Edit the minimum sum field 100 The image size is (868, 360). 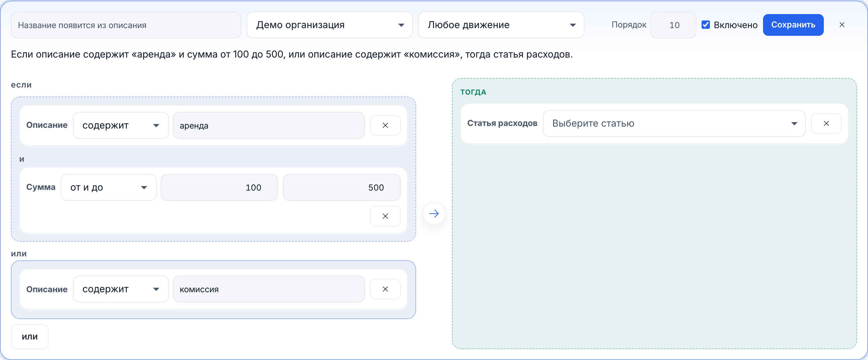click(x=219, y=187)
